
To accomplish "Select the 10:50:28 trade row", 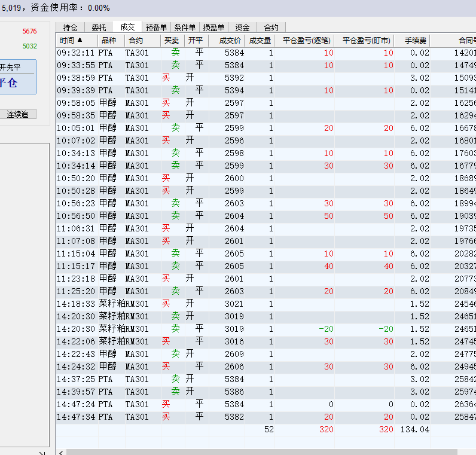I will pyautogui.click(x=266, y=191).
